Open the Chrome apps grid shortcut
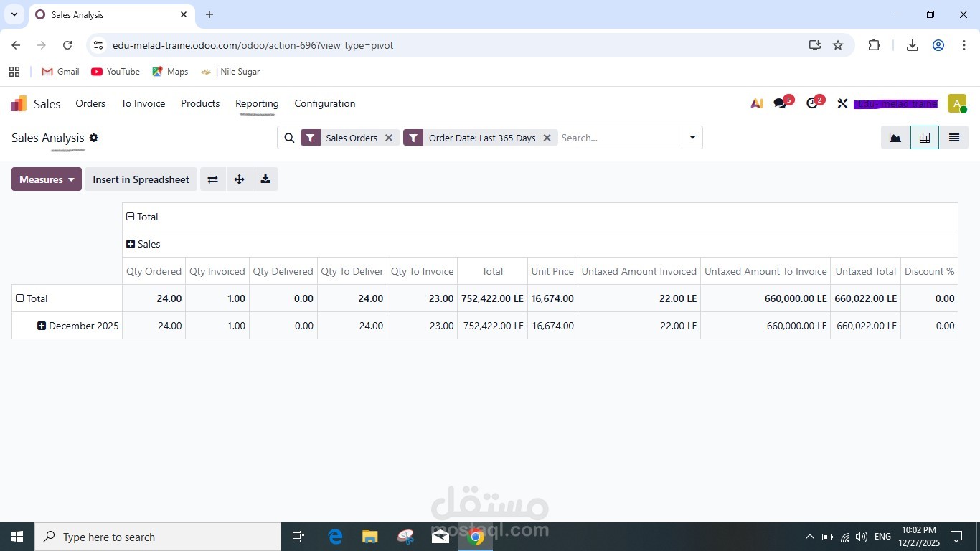Screen dimensions: 980x551 click(x=14, y=72)
